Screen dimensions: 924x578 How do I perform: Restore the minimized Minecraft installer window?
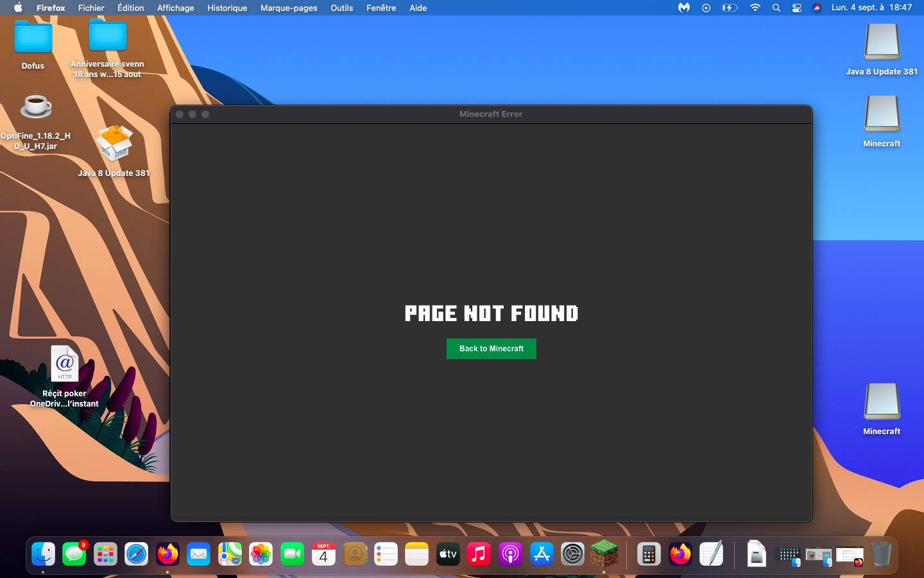tap(819, 556)
